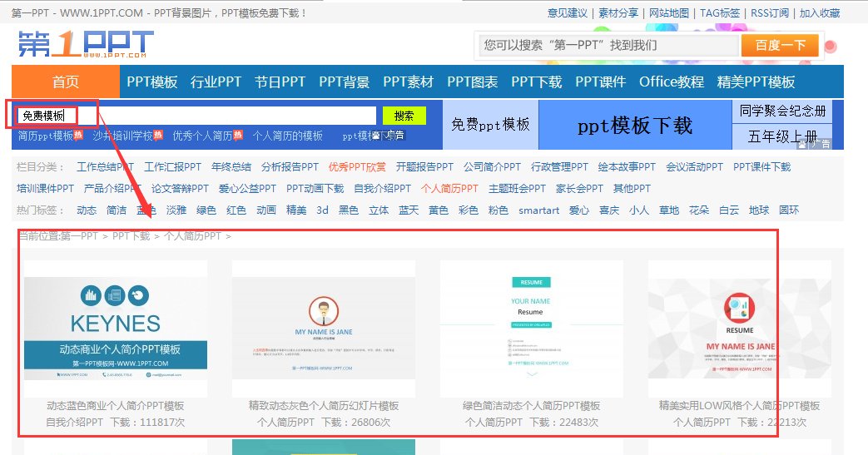Open the 工作汇报PPT category
The image size is (868, 455).
pos(173,166)
